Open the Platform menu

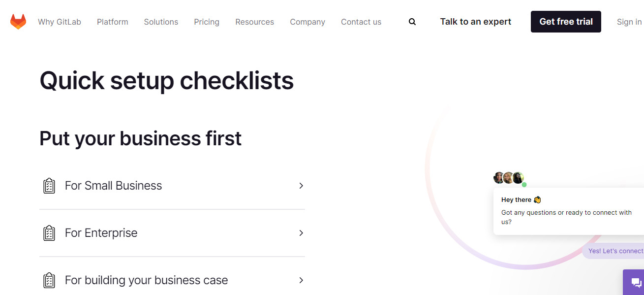coord(113,22)
